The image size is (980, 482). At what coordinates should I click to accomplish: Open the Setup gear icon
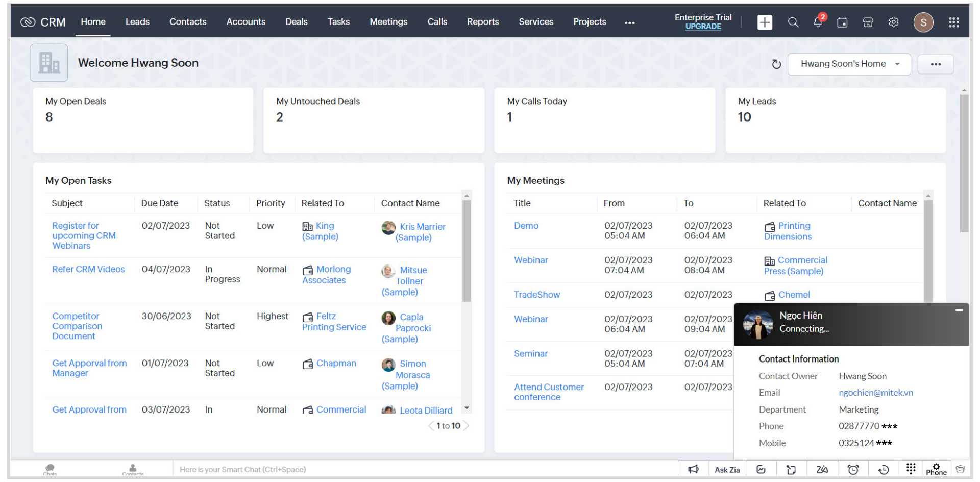click(893, 22)
